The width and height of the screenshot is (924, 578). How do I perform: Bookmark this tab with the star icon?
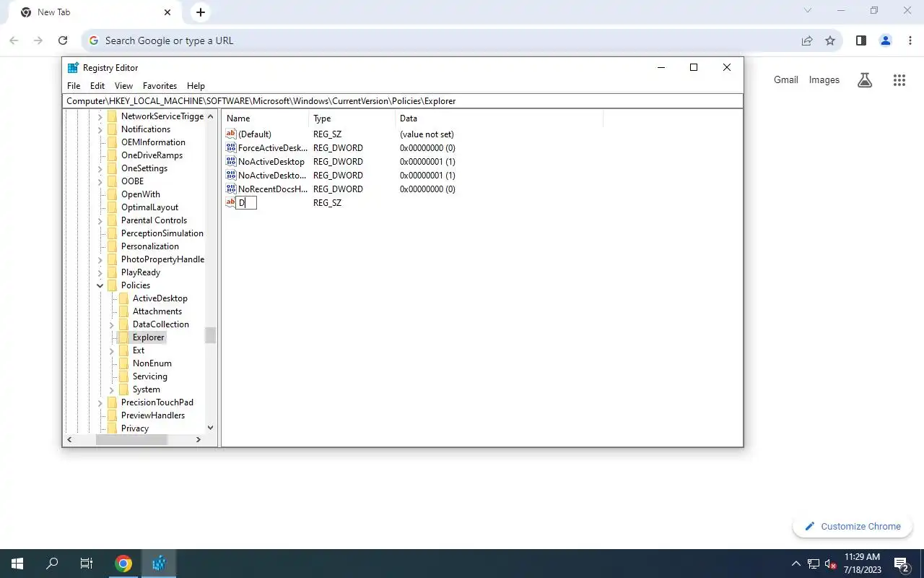(x=830, y=40)
